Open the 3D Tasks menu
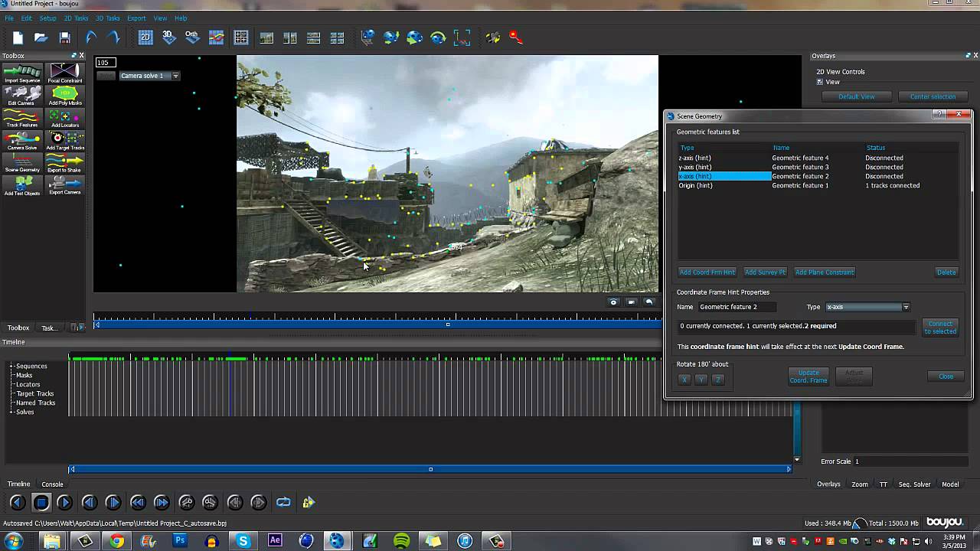 click(107, 18)
